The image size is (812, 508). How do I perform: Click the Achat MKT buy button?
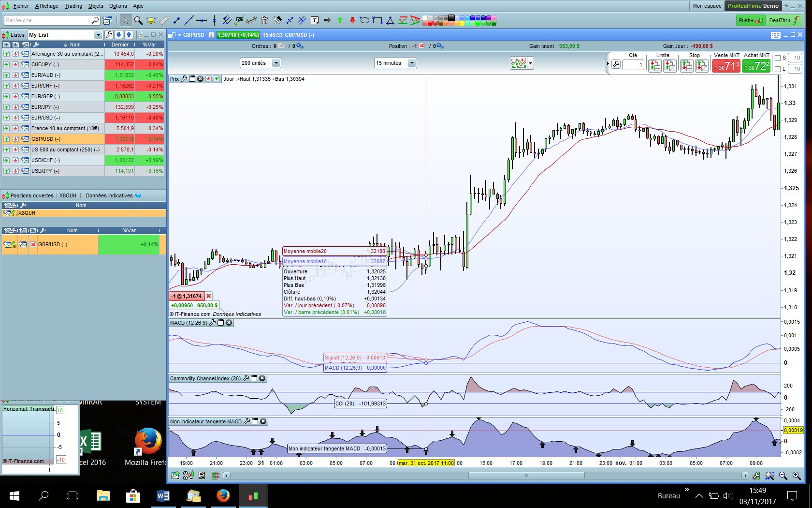[756, 66]
